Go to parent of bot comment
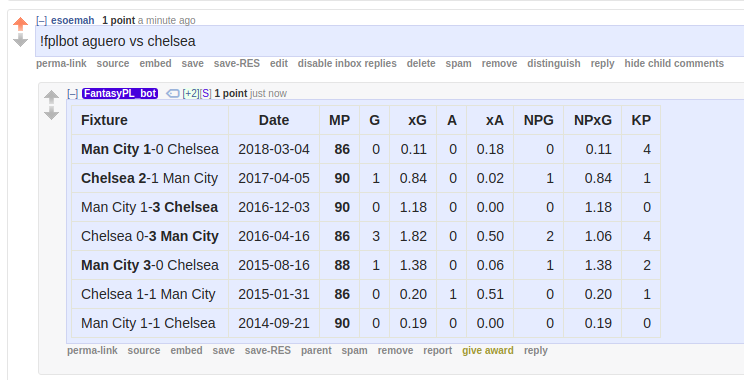 [316, 351]
